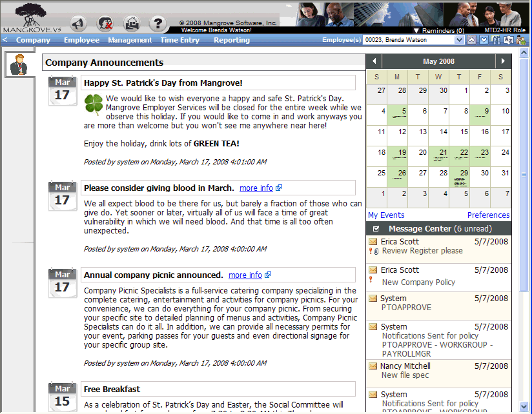This screenshot has width=532, height=414.
Task: Open the Reporting menu
Action: 231,40
